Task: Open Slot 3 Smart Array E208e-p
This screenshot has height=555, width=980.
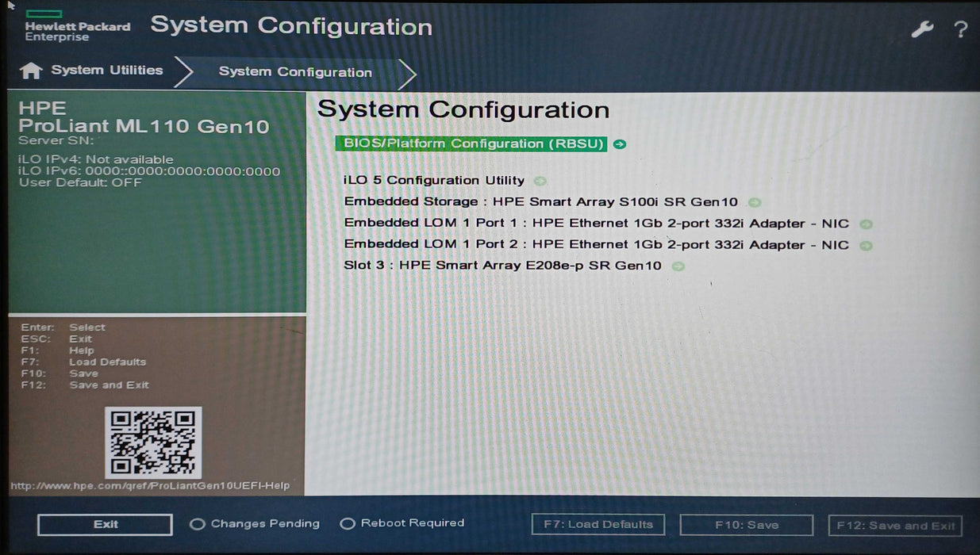Action: tap(502, 266)
